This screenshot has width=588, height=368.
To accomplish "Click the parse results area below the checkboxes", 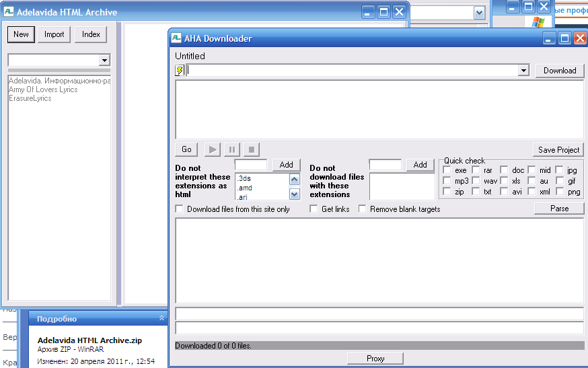I will point(379,260).
